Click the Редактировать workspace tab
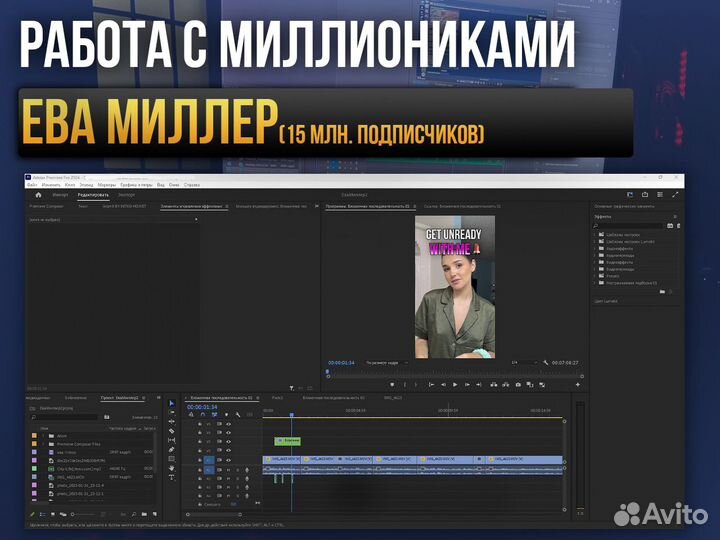Image resolution: width=720 pixels, height=540 pixels. click(x=93, y=195)
